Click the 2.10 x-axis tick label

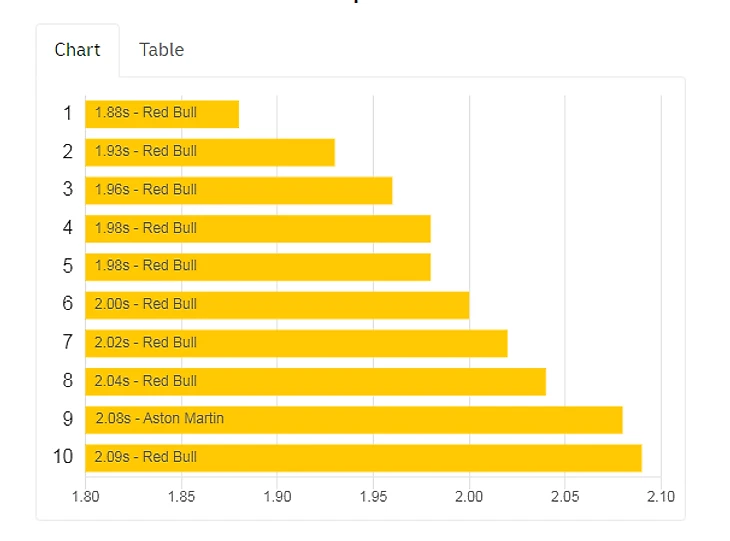(661, 496)
